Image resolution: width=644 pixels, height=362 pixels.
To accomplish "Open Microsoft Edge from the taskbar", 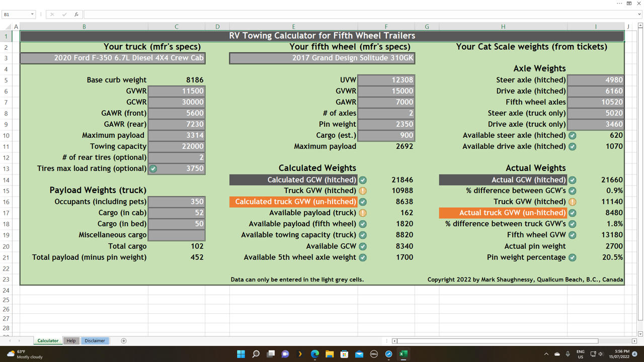I will (315, 354).
